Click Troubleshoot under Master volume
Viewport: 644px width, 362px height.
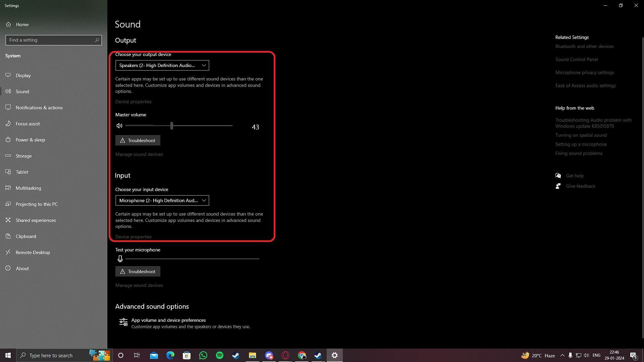tap(138, 140)
